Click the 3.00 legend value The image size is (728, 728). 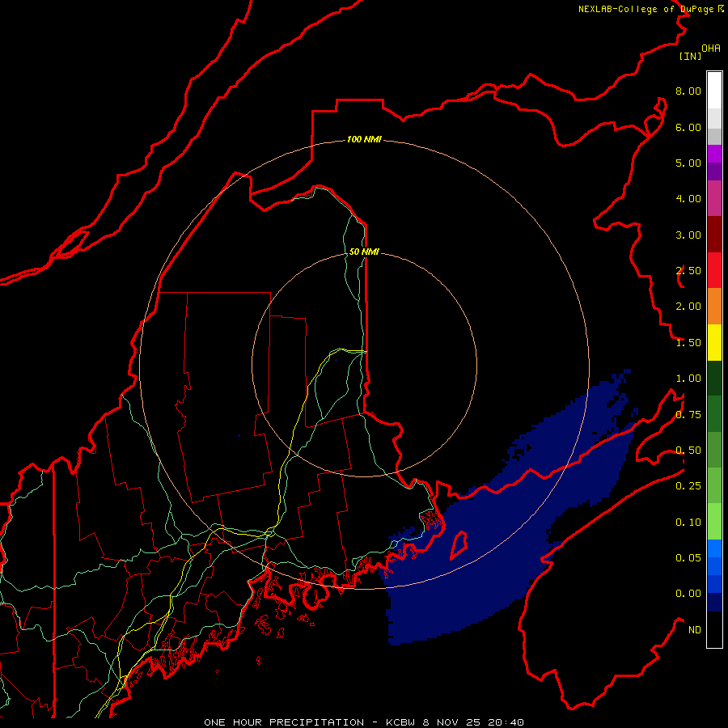[688, 235]
